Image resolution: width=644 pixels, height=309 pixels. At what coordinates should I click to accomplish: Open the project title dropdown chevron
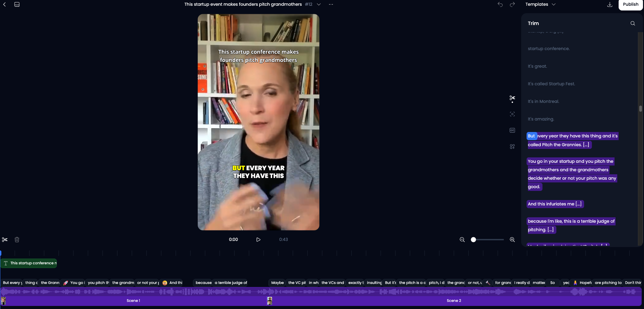[x=319, y=4]
